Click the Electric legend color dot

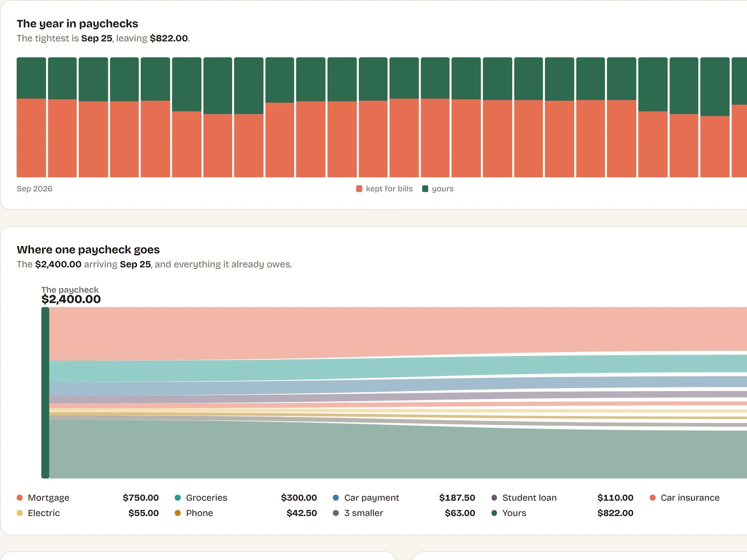[20, 513]
